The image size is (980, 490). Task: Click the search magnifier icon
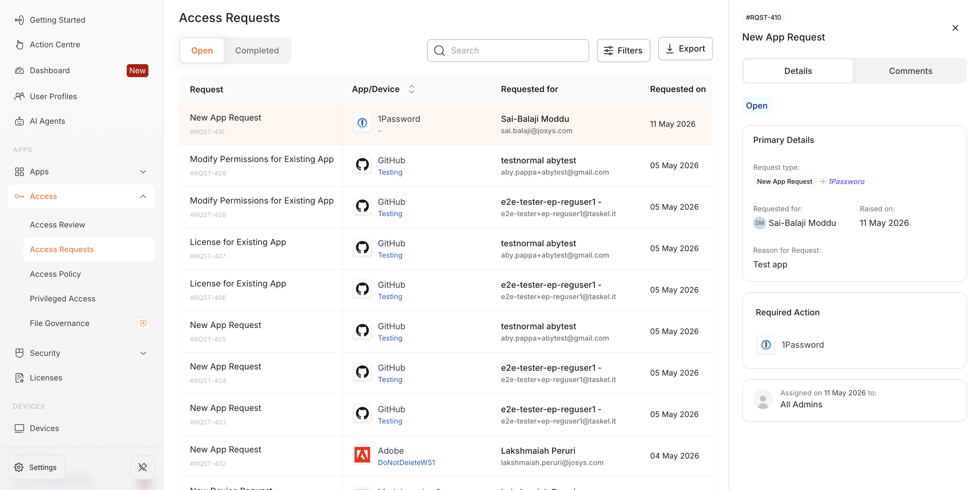pos(439,51)
